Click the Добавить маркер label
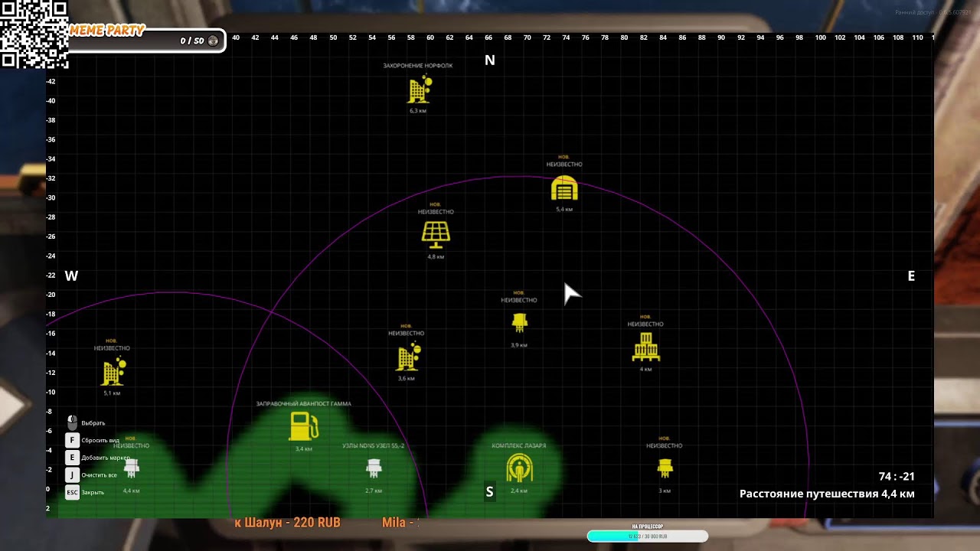The width and height of the screenshot is (980, 551). click(x=106, y=458)
